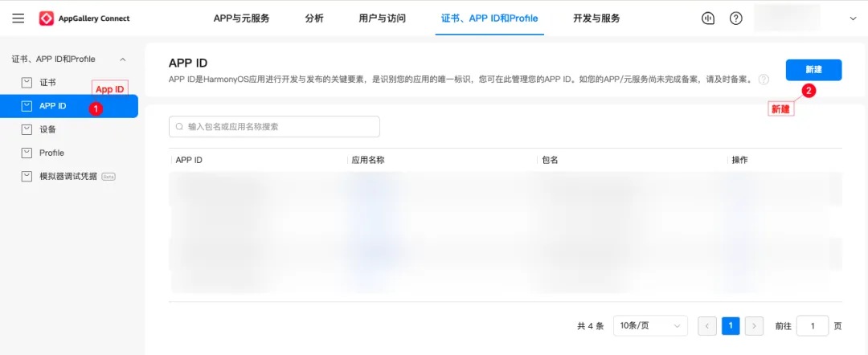Viewport: 868px width, 355px height.
Task: Click the 共 4 条 total count text
Action: (590, 326)
